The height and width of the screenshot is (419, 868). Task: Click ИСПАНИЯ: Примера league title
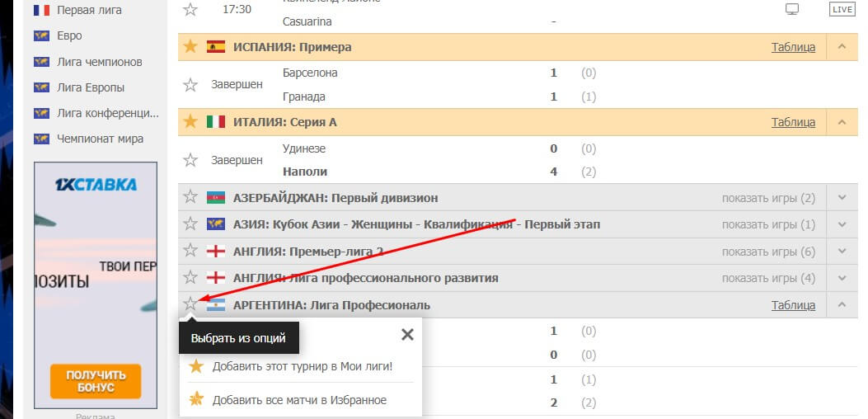tap(293, 47)
